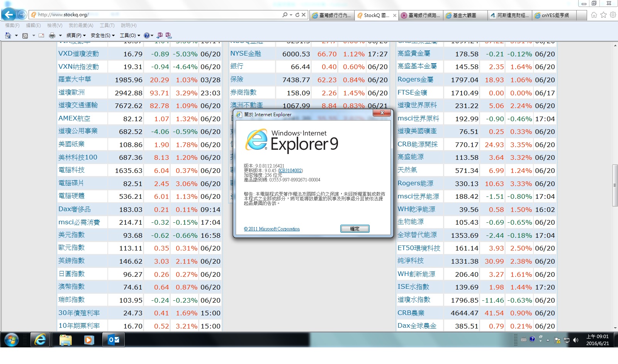Open the 檔案(F) menu
This screenshot has width=618, height=364.
point(12,25)
